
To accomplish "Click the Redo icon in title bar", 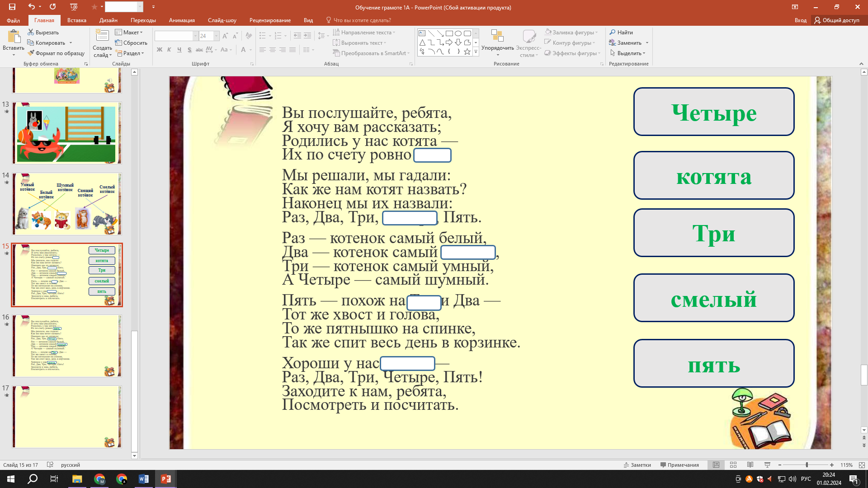I will click(x=52, y=7).
